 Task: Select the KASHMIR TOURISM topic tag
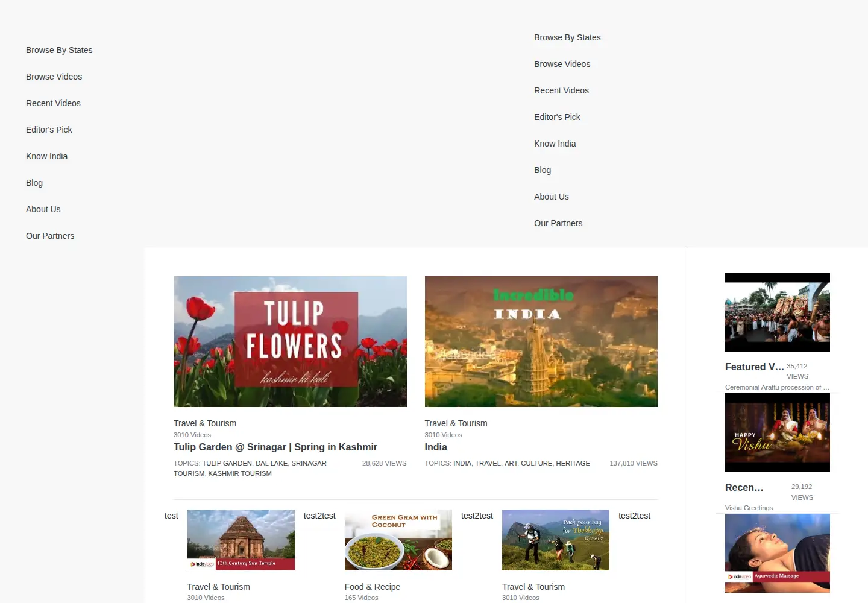(240, 473)
